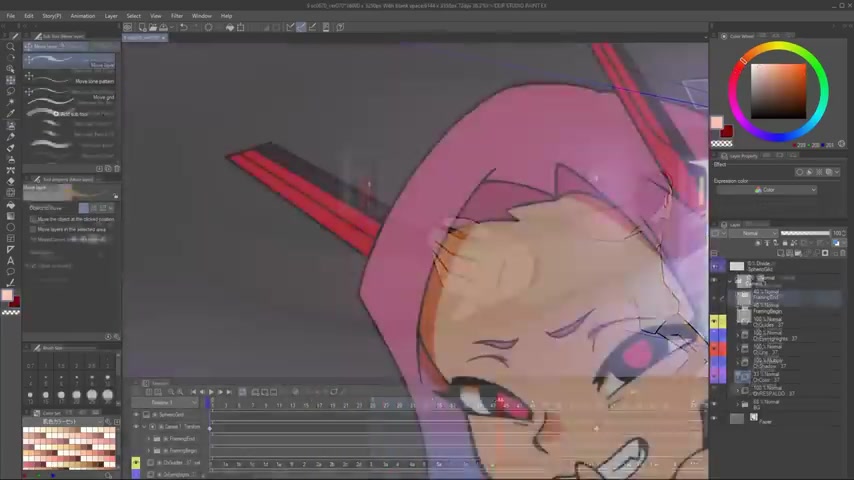Select the Fill bucket tool
Viewport: 854px width, 480px height.
point(10,205)
